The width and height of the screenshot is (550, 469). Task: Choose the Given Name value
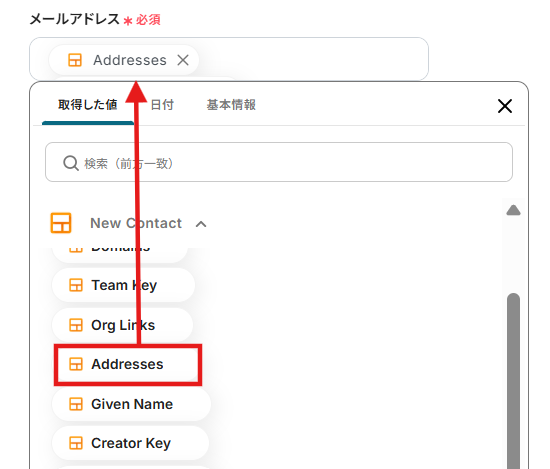pyautogui.click(x=131, y=404)
